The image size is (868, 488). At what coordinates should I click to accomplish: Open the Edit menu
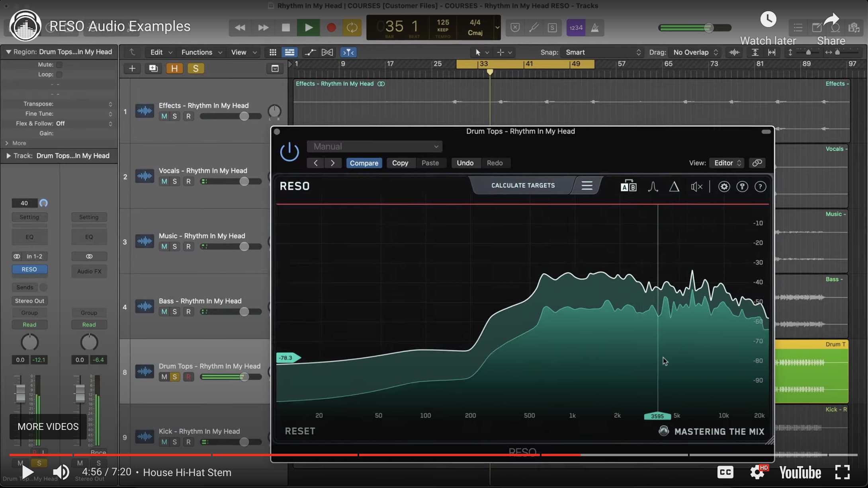[x=161, y=52]
